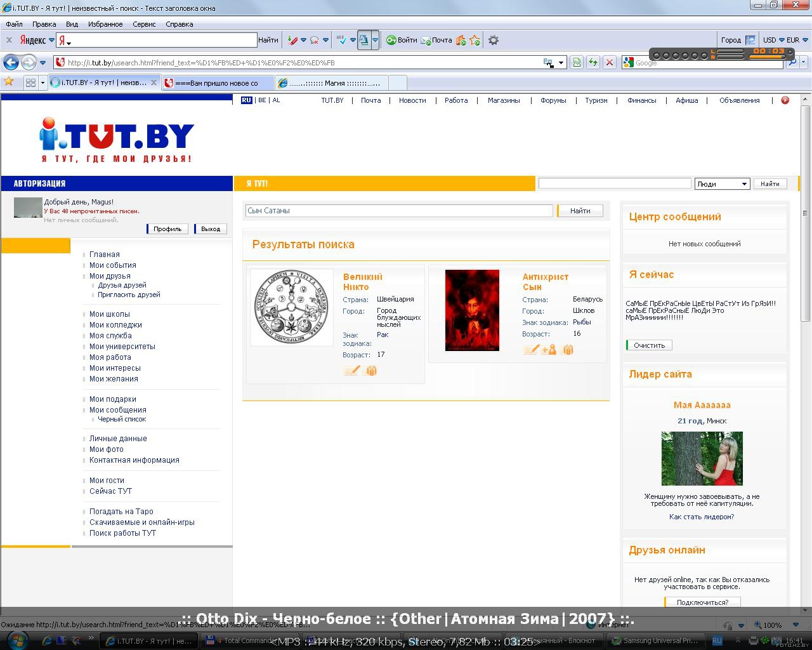Click the gift icon under Антихрист Сын

(568, 350)
